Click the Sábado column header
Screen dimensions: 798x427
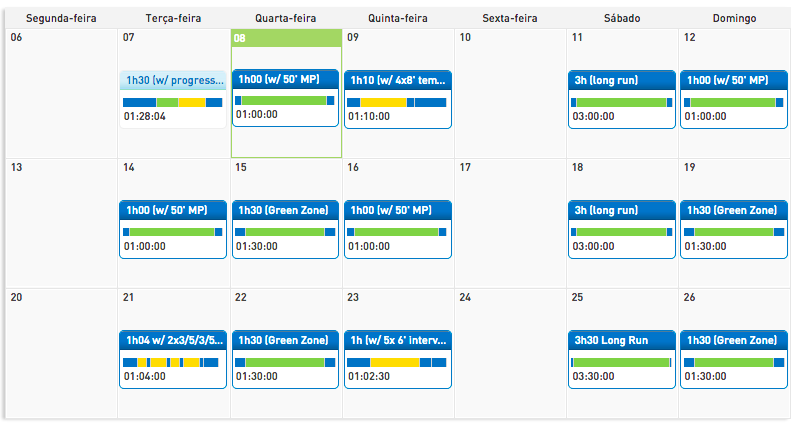pyautogui.click(x=622, y=18)
